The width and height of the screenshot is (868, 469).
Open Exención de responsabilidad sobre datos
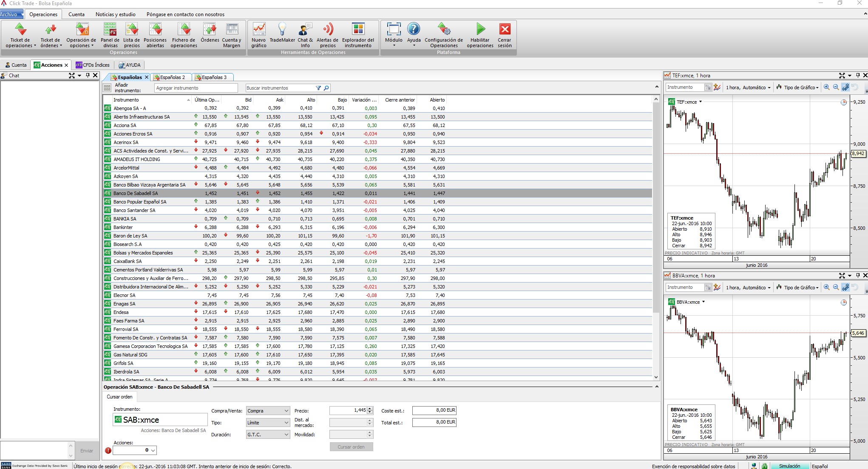pyautogui.click(x=693, y=466)
